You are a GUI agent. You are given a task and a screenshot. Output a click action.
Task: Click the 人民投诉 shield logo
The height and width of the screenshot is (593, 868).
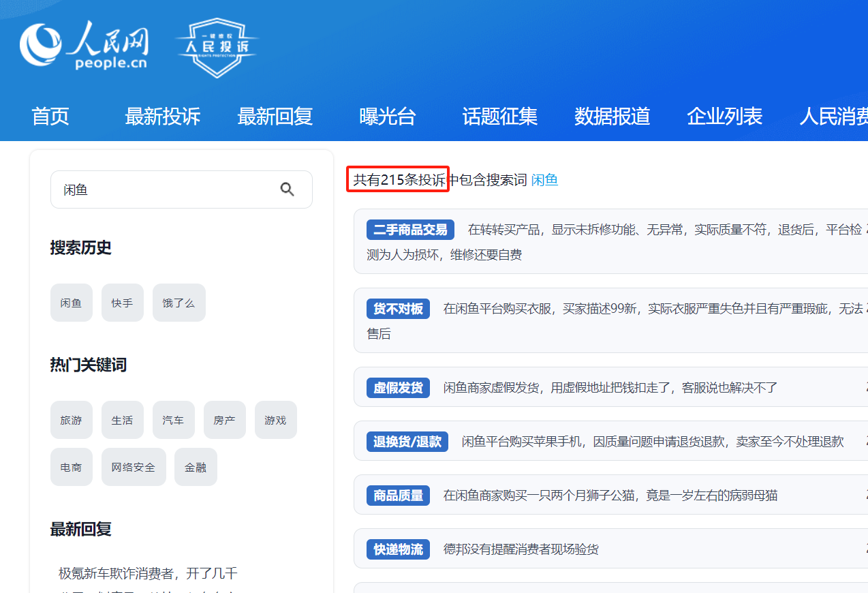coord(217,48)
